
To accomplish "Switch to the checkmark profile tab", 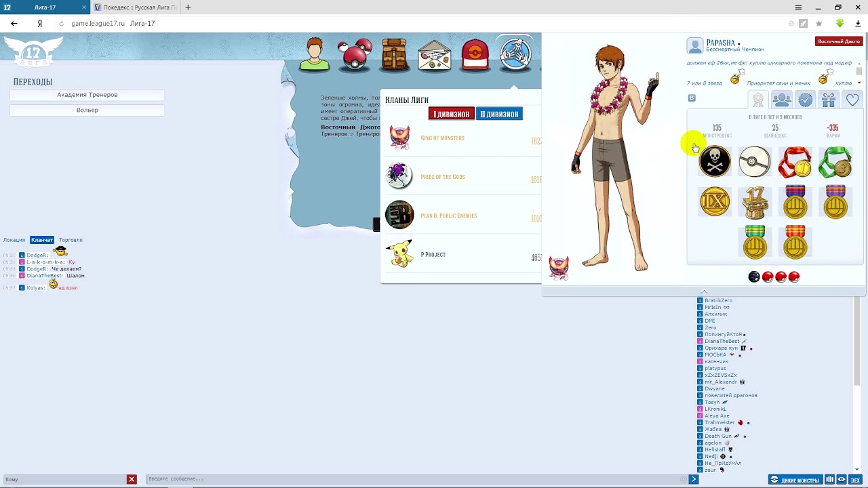I will (805, 100).
